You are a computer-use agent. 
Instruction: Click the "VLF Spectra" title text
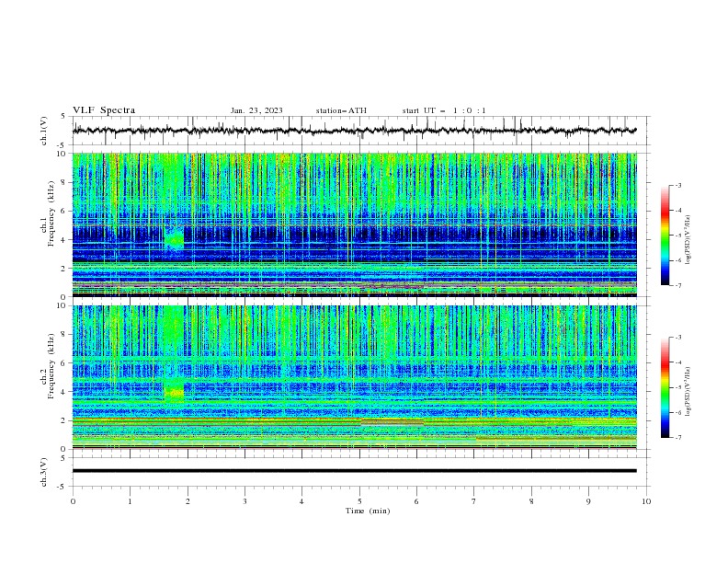click(104, 110)
